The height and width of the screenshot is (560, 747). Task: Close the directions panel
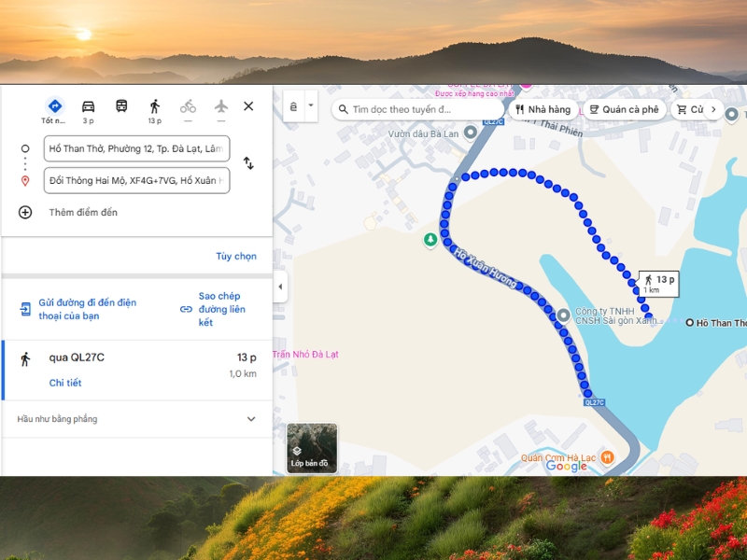coord(248,106)
